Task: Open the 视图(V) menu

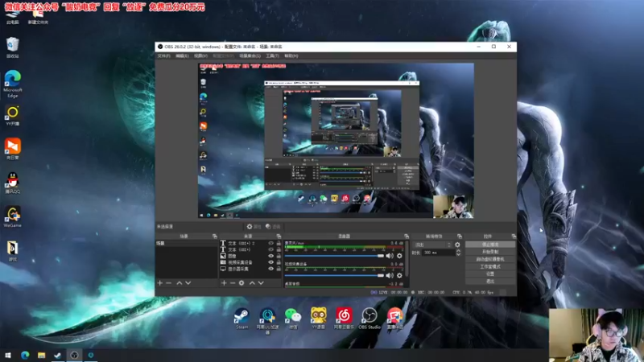Action: coord(200,56)
